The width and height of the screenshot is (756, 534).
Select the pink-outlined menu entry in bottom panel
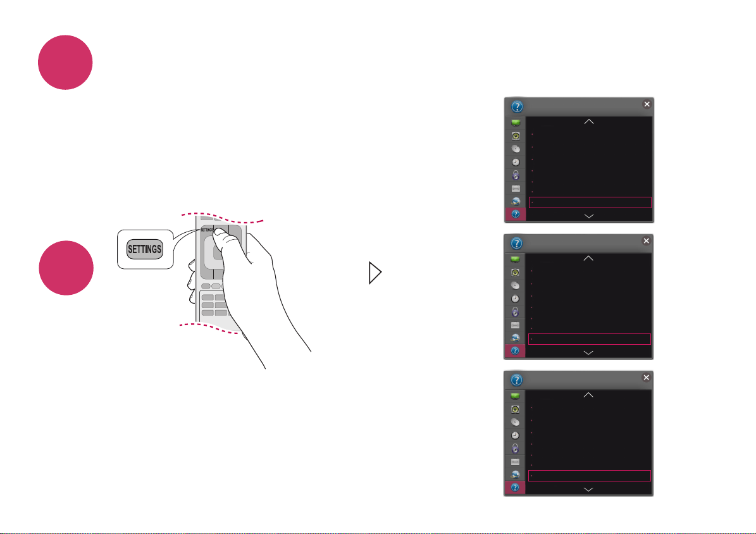click(590, 475)
